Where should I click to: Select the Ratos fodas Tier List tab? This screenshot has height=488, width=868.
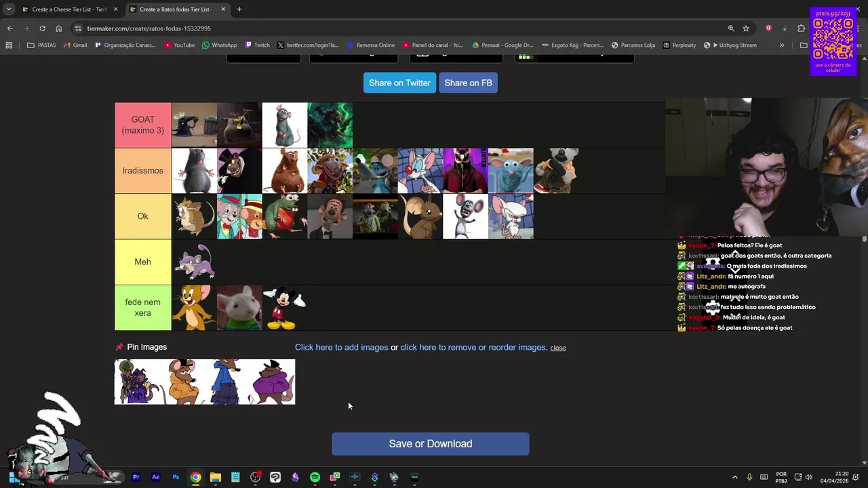point(176,9)
